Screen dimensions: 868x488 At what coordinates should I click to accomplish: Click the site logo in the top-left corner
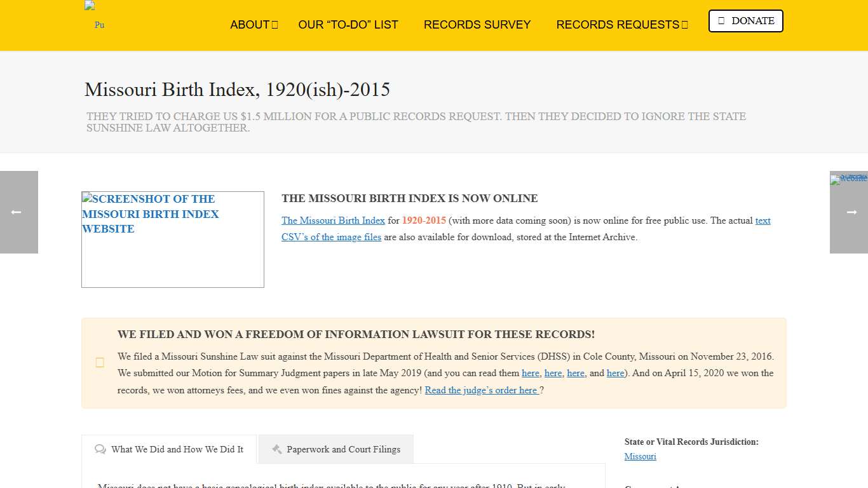pos(94,17)
